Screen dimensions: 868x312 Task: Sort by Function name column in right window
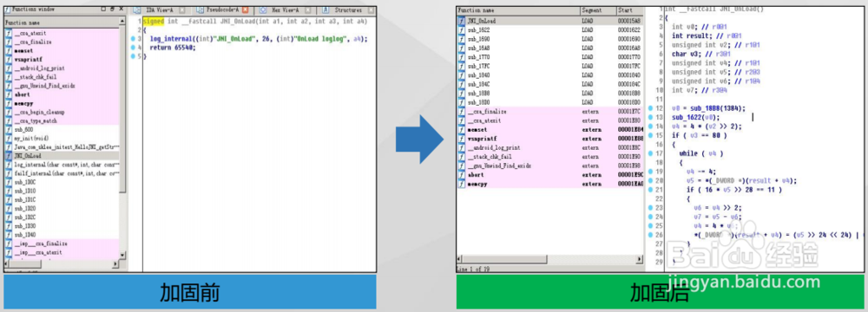click(x=518, y=10)
